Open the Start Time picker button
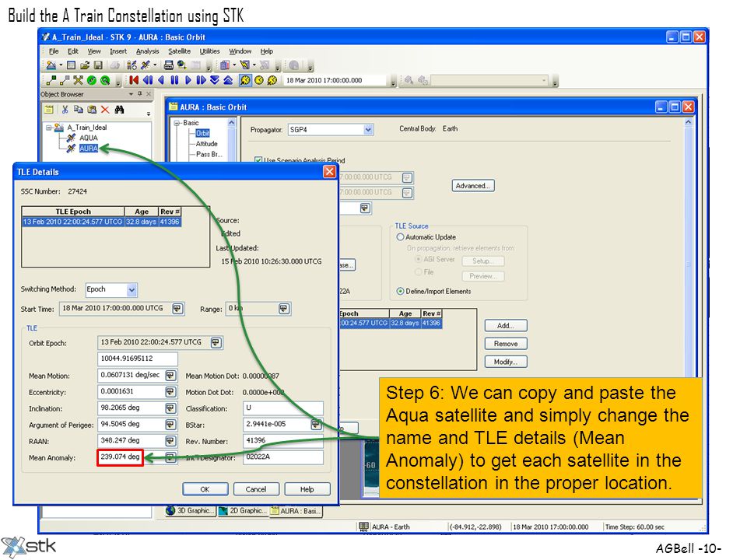 click(177, 309)
